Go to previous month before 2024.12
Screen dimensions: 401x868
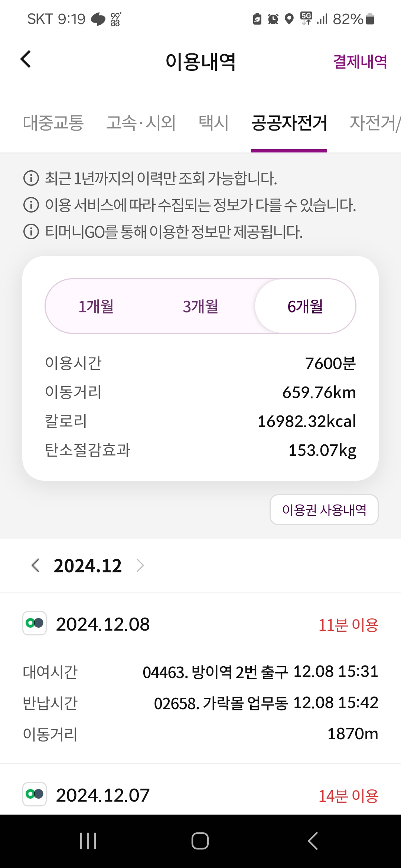[x=36, y=566]
